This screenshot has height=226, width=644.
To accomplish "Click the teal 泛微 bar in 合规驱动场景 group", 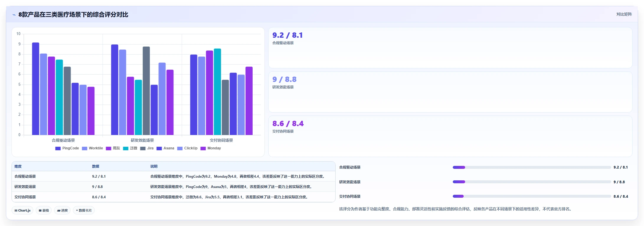I will point(59,97).
